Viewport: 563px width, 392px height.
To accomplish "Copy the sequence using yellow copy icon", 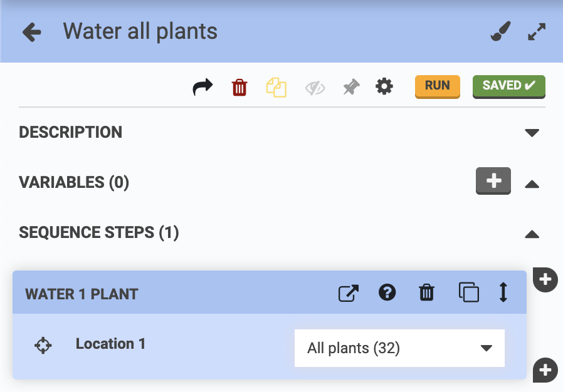I will [x=276, y=87].
